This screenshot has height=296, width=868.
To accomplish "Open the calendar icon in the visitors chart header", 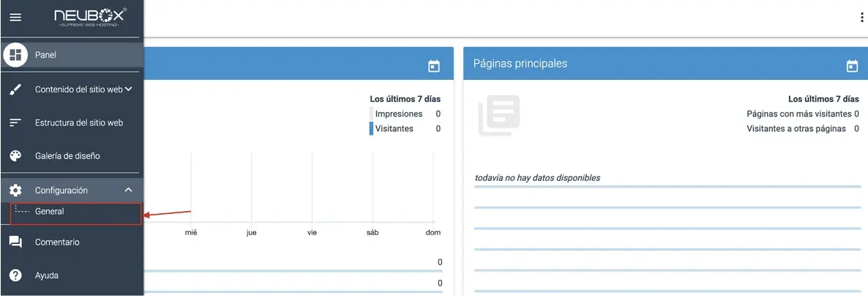I will tap(434, 66).
